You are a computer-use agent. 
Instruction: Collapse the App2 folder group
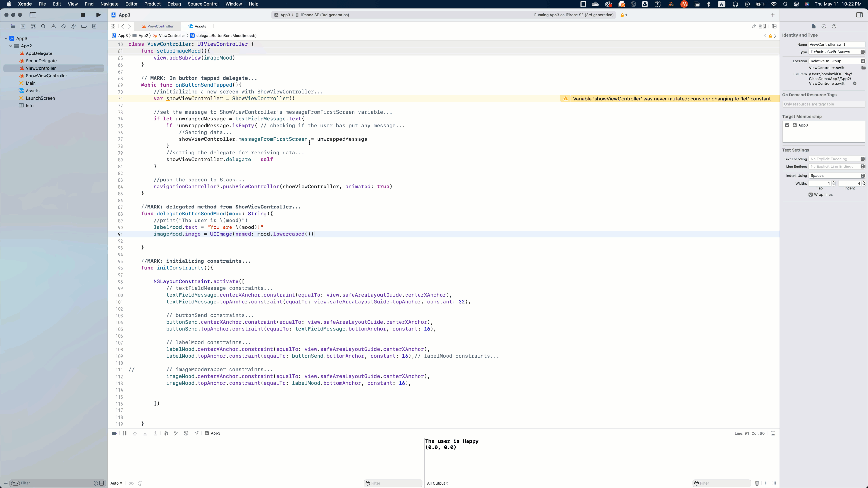pyautogui.click(x=11, y=46)
